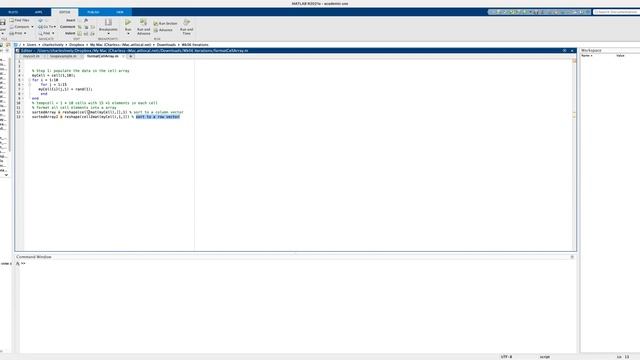The width and height of the screenshot is (640, 360).
Task: Click the navigate back arrow icon
Action: 40,20
